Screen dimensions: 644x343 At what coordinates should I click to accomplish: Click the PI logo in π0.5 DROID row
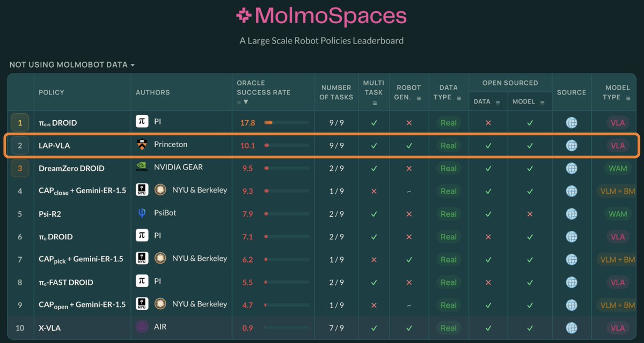(142, 122)
